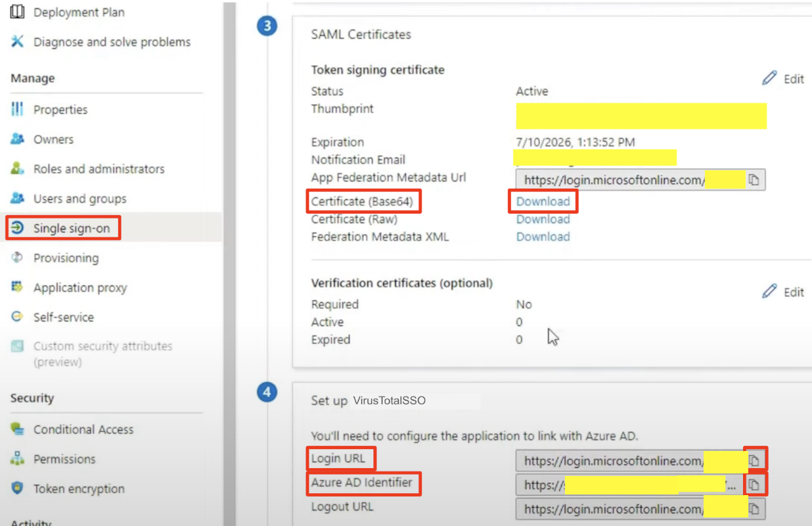The height and width of the screenshot is (526, 812).
Task: Download the Federation Metadata XML
Action: pos(543,237)
